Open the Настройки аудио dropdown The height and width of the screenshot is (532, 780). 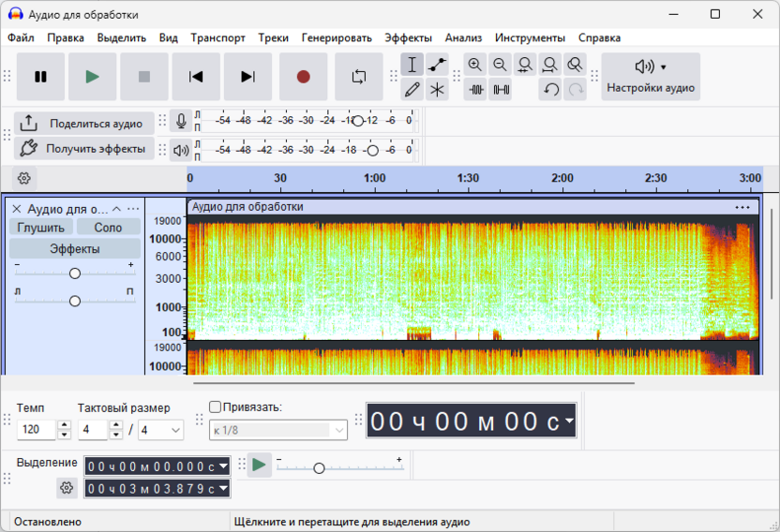coord(651,77)
